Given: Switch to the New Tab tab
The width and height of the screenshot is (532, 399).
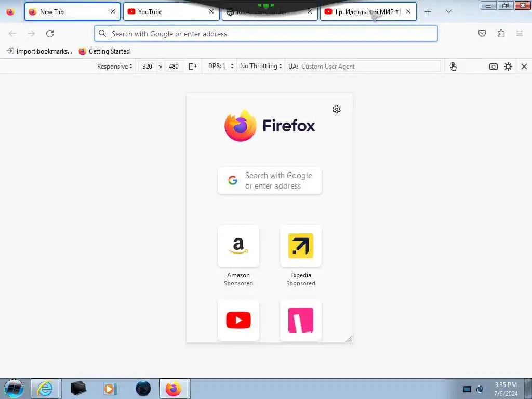Looking at the screenshot, I should tap(73, 11).
